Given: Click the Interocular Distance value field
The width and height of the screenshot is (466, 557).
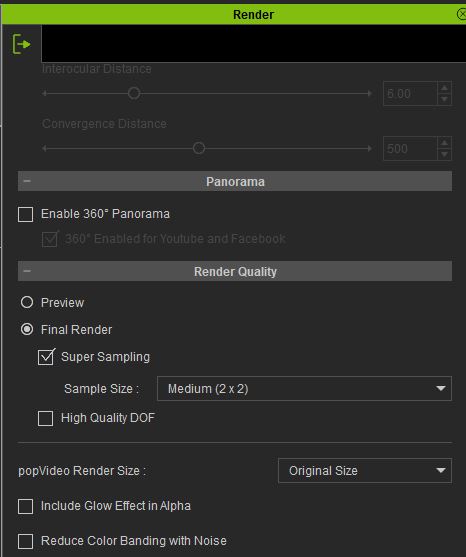Looking at the screenshot, I should click(410, 93).
